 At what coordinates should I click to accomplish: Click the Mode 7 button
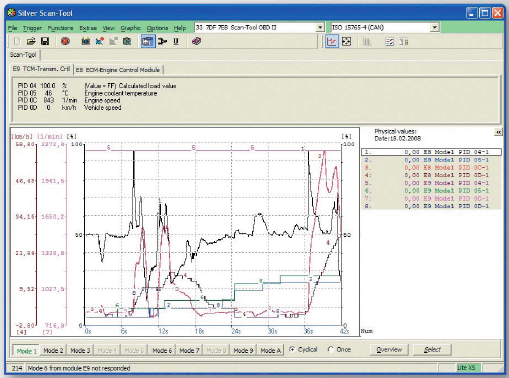click(x=189, y=350)
